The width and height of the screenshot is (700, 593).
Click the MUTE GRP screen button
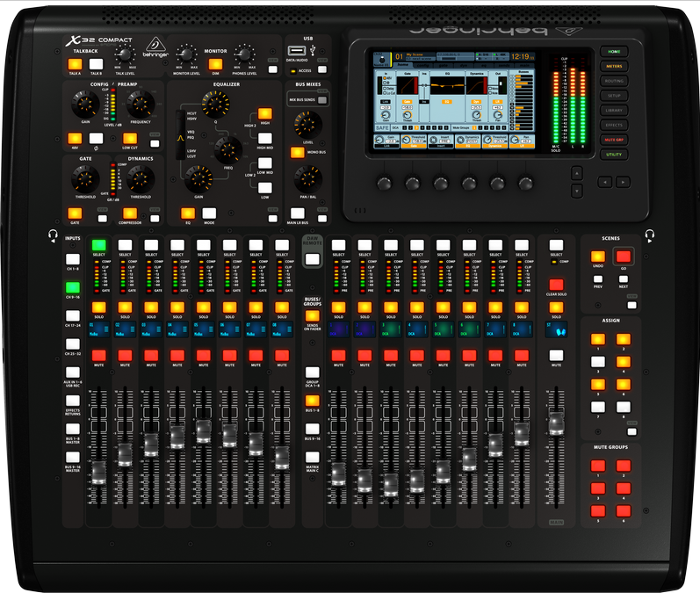614,140
